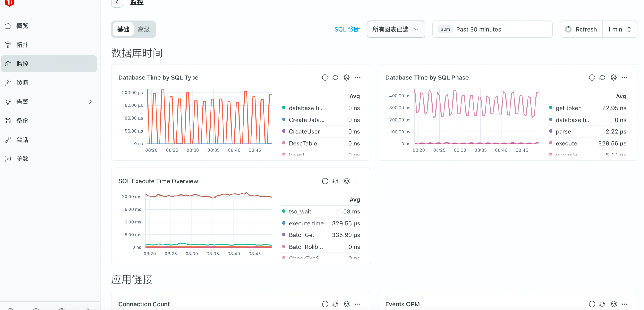Open the 拓扑 topology page icon
Viewport: 644px width, 310px height.
pos(8,45)
